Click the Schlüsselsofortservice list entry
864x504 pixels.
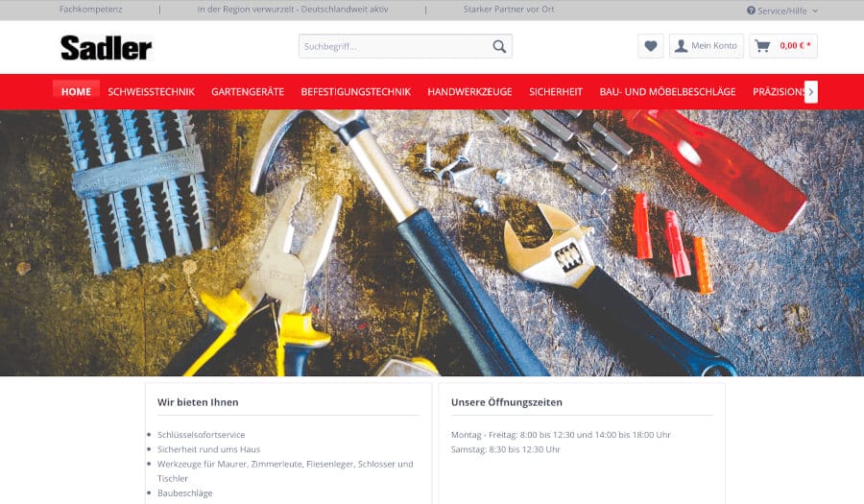(201, 435)
